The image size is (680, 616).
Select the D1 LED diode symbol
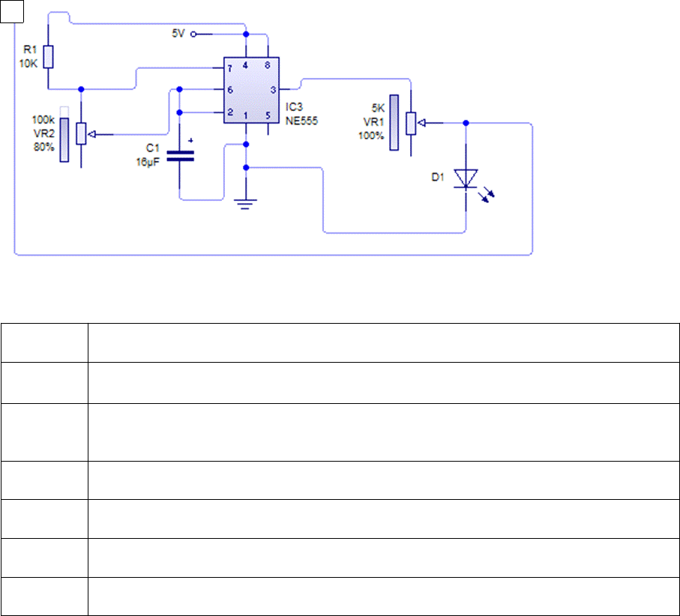466,178
